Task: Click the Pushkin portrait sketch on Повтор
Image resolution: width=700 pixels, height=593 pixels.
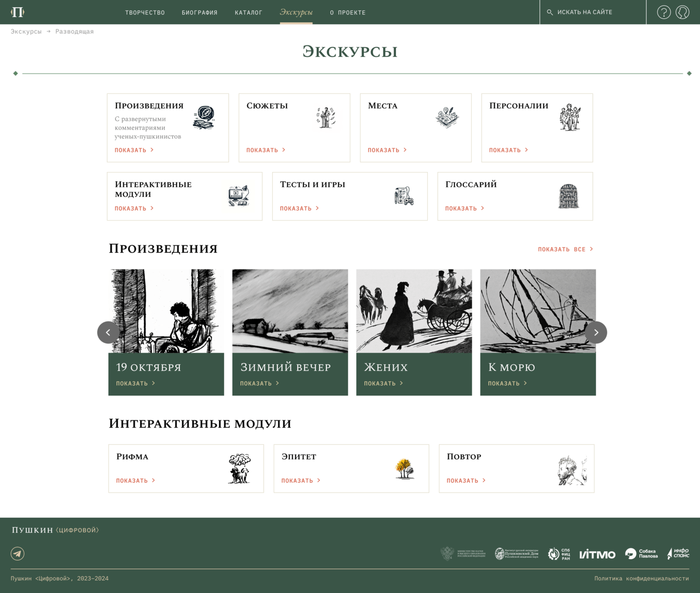Action: pyautogui.click(x=572, y=470)
